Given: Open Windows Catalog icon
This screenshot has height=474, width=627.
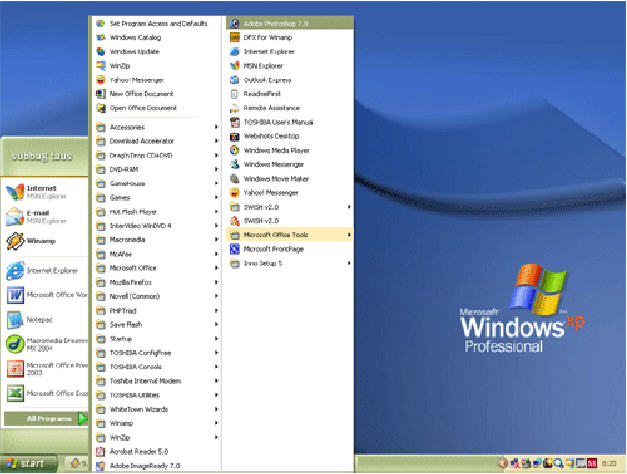Looking at the screenshot, I should tap(101, 37).
